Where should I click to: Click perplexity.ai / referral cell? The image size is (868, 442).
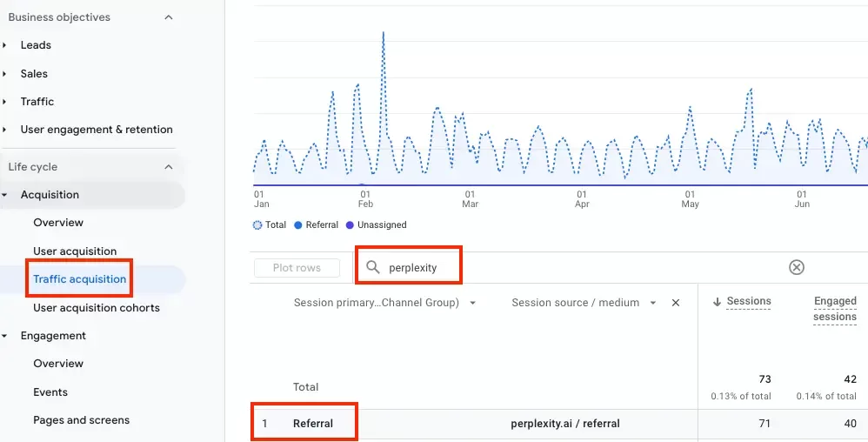tap(565, 424)
